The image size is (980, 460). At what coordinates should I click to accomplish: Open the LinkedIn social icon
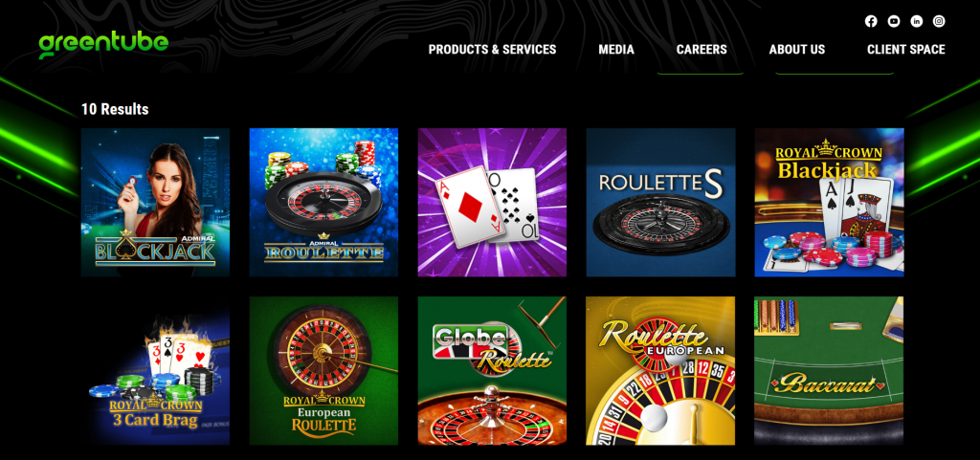click(x=916, y=21)
